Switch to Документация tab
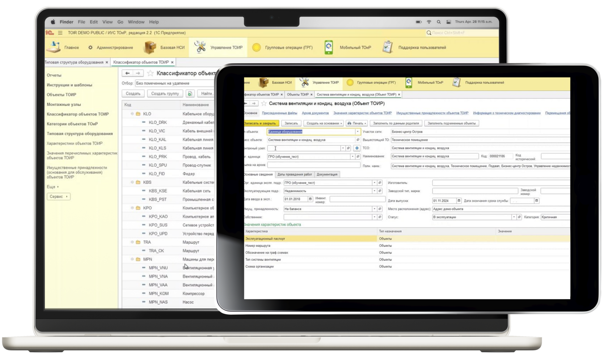 point(327,175)
